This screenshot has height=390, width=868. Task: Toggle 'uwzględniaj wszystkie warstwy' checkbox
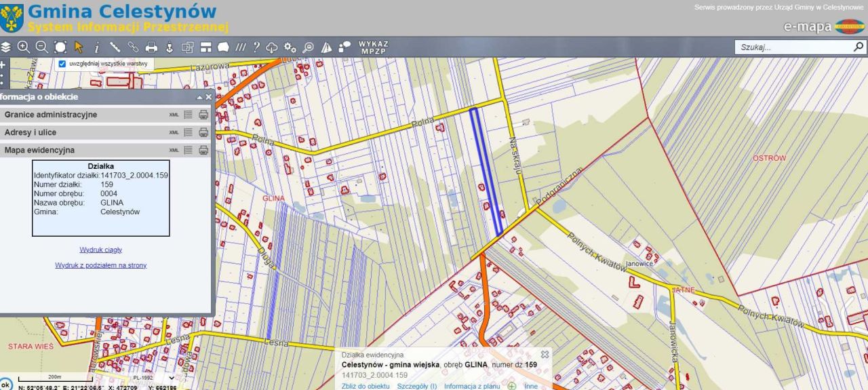[x=62, y=64]
